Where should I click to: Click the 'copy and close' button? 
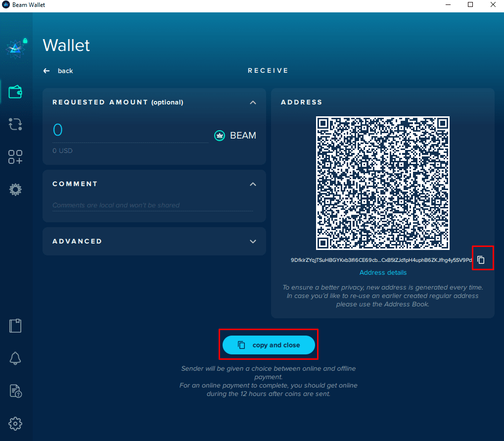[x=269, y=345]
